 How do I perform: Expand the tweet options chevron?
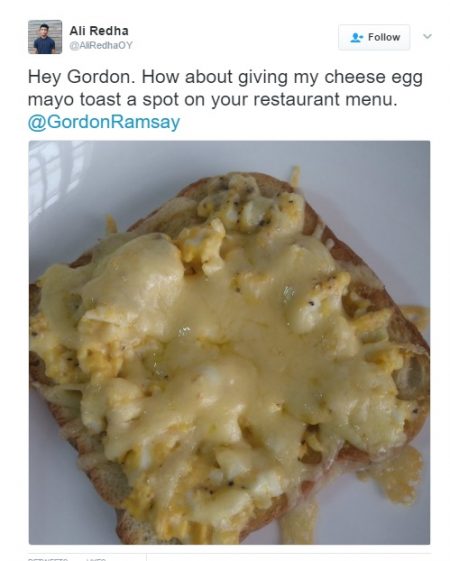pos(427,36)
